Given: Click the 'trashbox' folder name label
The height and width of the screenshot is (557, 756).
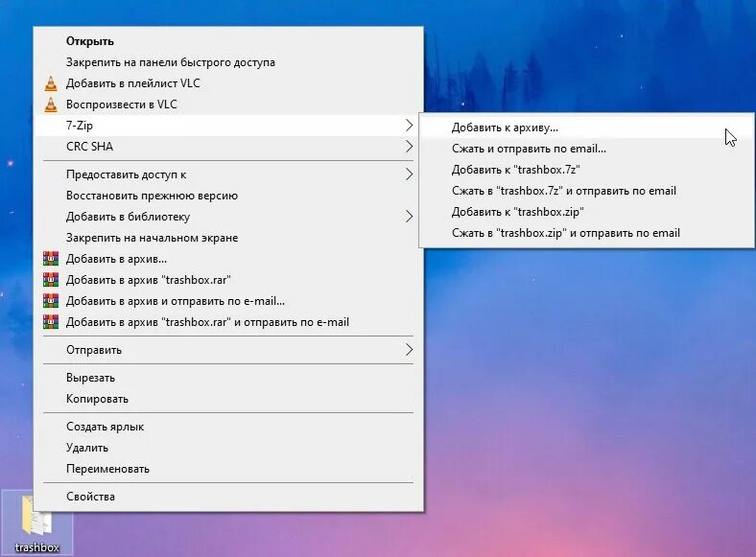Looking at the screenshot, I should pos(37,547).
